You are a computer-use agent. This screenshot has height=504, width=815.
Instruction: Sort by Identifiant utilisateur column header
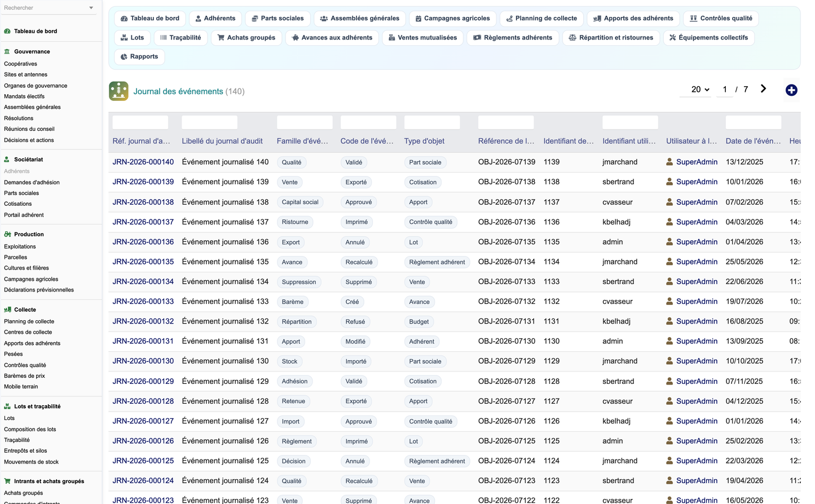[x=629, y=141]
